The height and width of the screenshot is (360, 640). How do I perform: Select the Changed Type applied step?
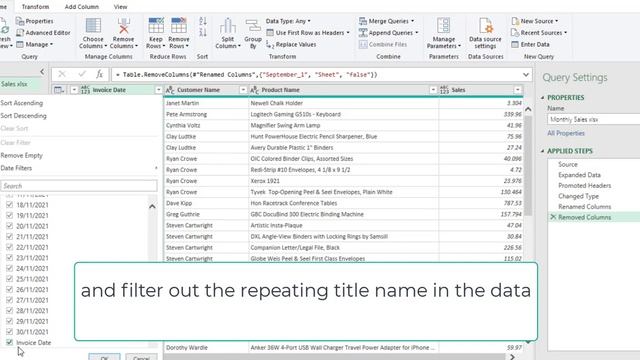tap(578, 196)
